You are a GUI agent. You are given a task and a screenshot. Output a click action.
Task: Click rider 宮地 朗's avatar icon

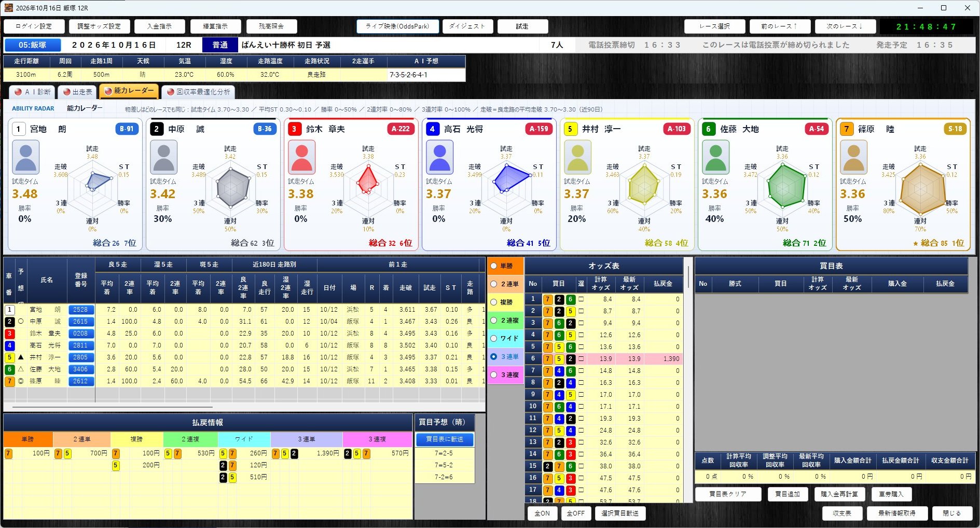[25, 157]
